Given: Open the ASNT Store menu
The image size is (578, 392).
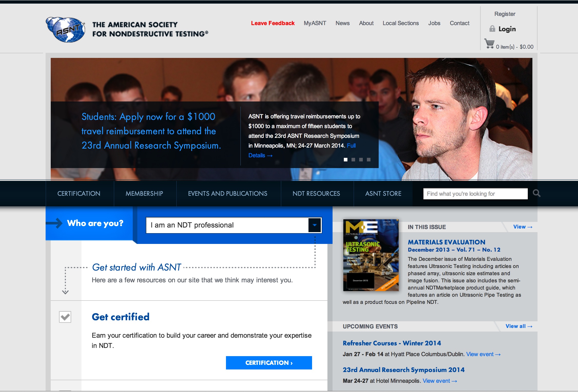Looking at the screenshot, I should pyautogui.click(x=383, y=194).
